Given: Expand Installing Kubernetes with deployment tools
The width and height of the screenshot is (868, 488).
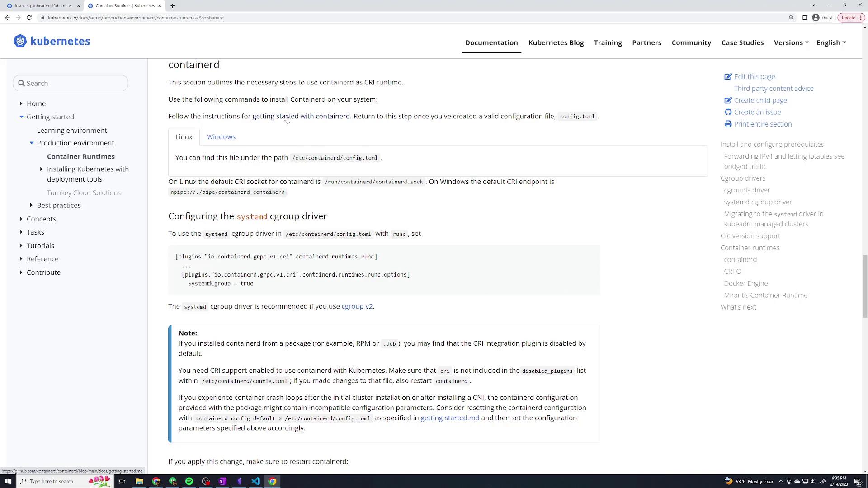Looking at the screenshot, I should click(x=41, y=169).
